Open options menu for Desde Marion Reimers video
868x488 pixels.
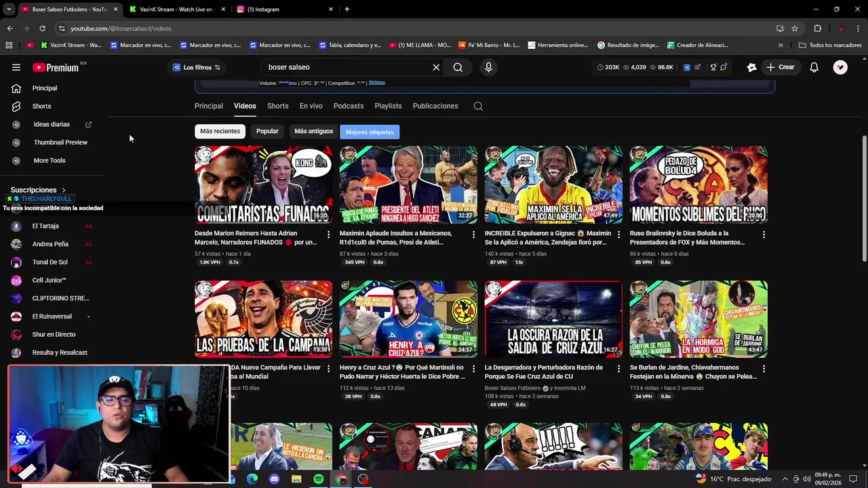[328, 235]
